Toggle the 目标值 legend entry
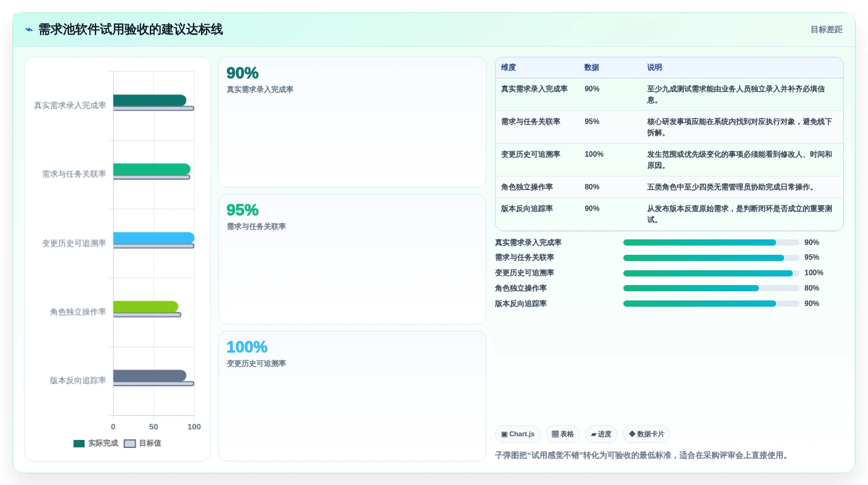Viewport: 868px width, 485px height. [142, 443]
